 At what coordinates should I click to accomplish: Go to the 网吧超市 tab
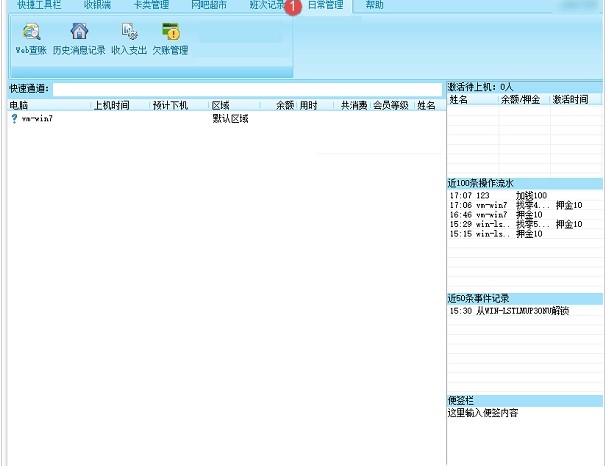209,5
